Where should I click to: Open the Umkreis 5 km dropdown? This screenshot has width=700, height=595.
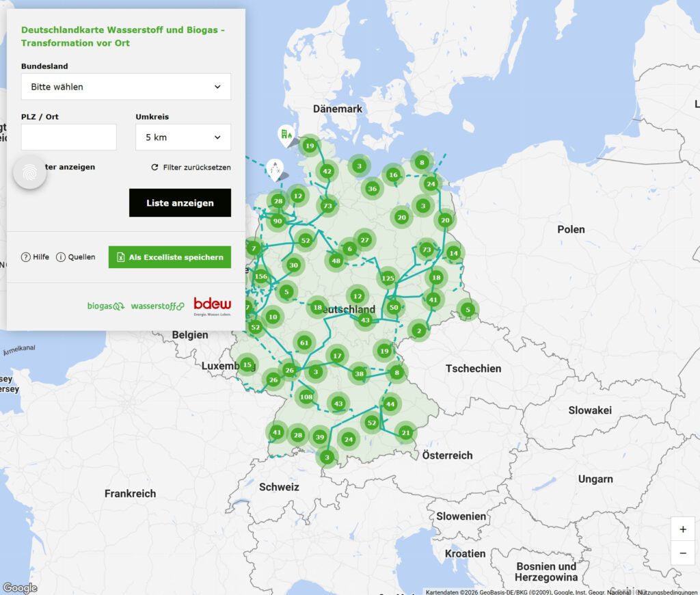[x=183, y=137]
